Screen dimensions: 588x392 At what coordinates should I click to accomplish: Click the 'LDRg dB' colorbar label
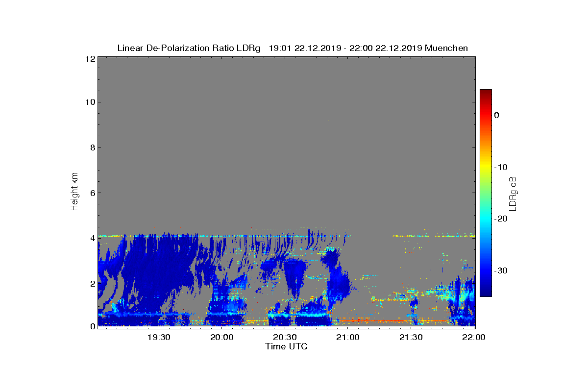513,194
